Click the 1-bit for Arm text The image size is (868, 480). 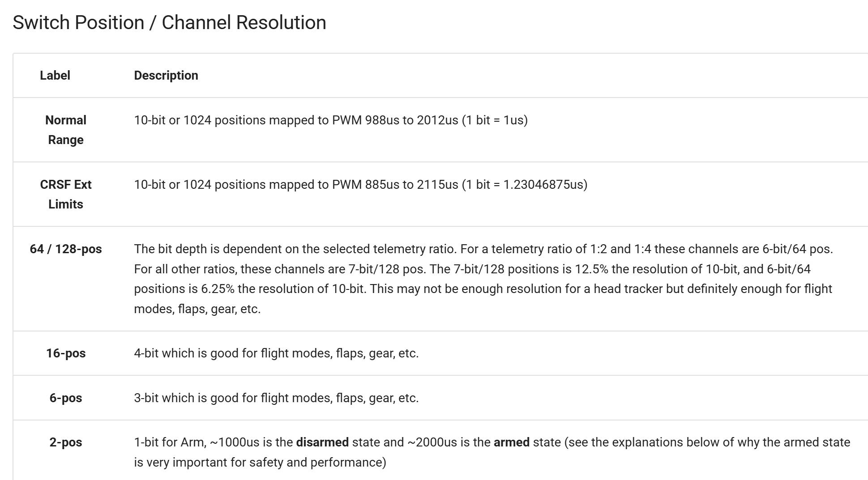coord(170,442)
